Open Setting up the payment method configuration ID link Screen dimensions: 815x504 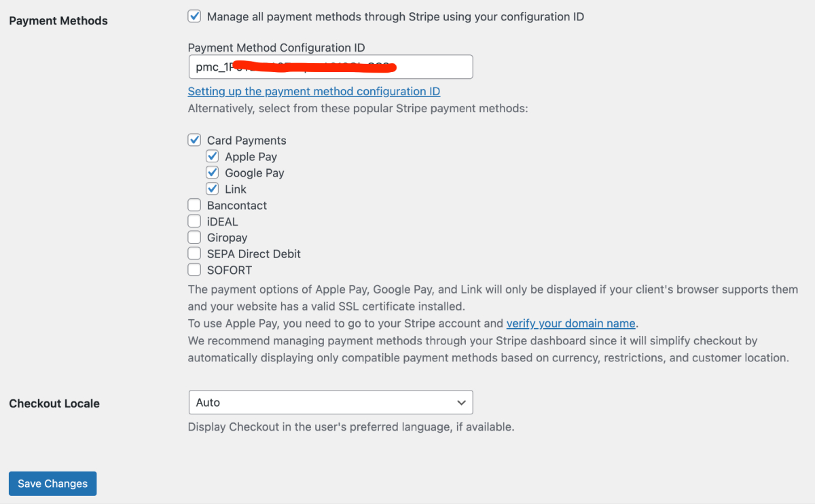point(314,91)
